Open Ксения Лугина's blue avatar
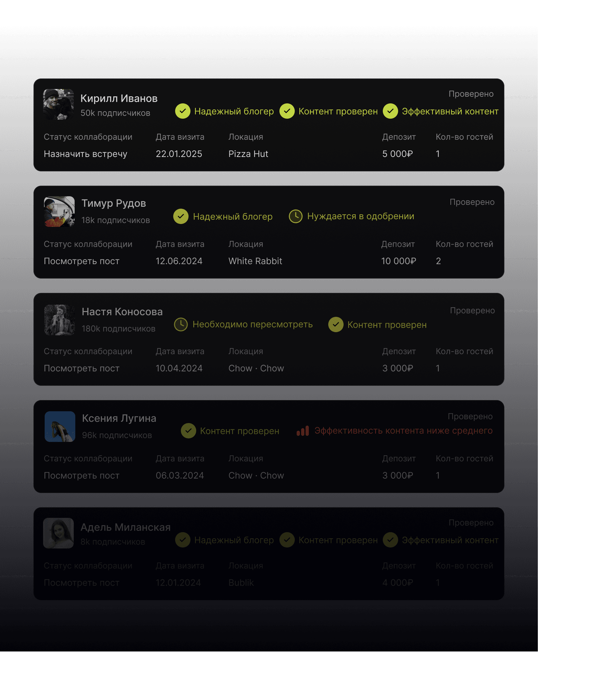The width and height of the screenshot is (616, 678). pyautogui.click(x=60, y=427)
